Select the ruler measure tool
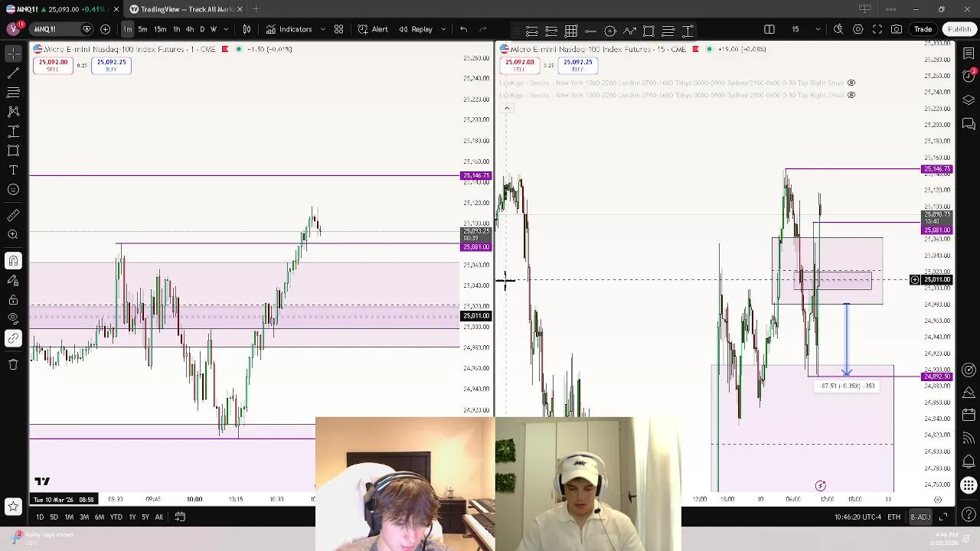980x551 pixels. click(x=13, y=216)
